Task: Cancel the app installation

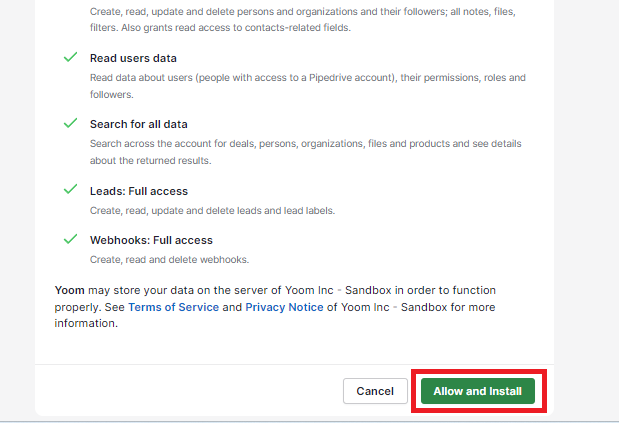Action: [x=375, y=391]
